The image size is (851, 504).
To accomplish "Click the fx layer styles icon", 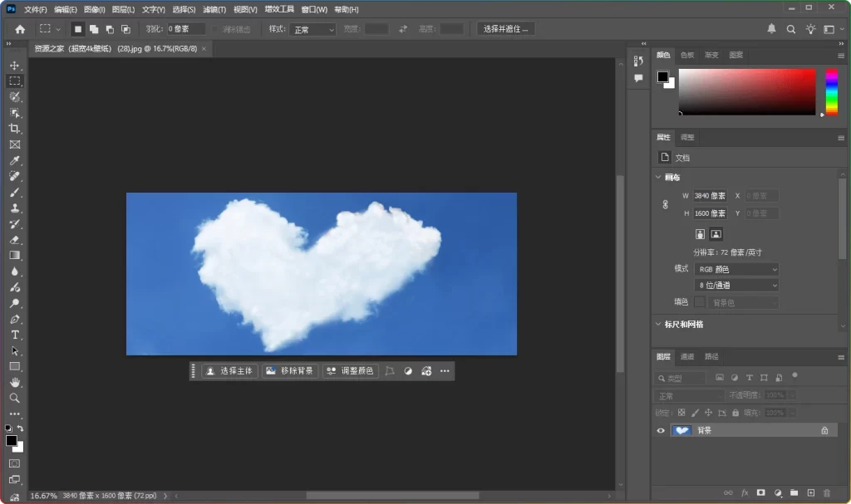I will coord(745,492).
